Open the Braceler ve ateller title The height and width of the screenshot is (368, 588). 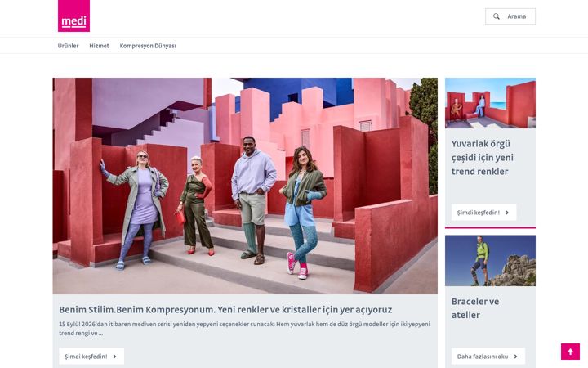[x=475, y=308]
